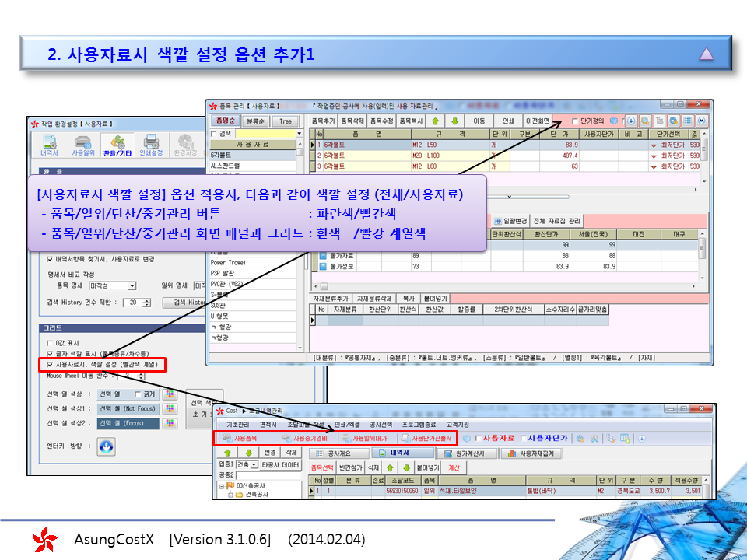Click the round chevron-down button at 품목 관리 toolbar end
Image resolution: width=747 pixels, height=560 pixels.
[701, 121]
